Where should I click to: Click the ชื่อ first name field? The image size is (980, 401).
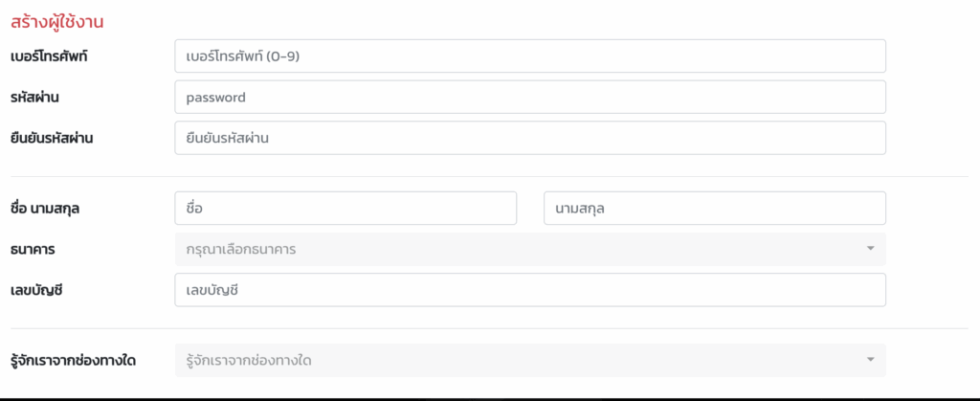point(345,208)
